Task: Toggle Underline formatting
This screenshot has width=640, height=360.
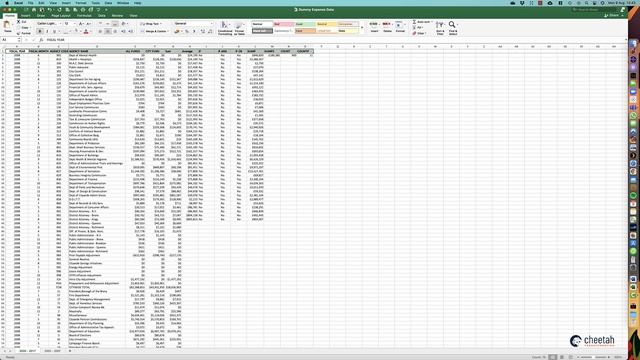Action: (54, 31)
